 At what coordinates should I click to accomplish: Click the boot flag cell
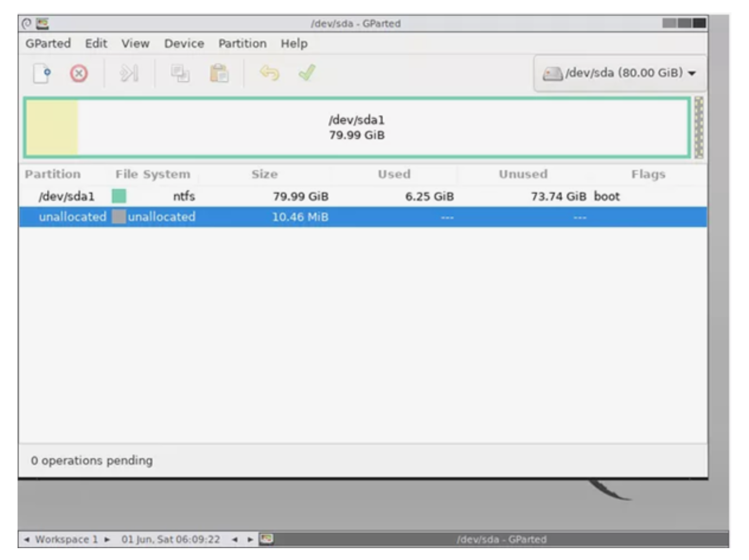pos(607,196)
